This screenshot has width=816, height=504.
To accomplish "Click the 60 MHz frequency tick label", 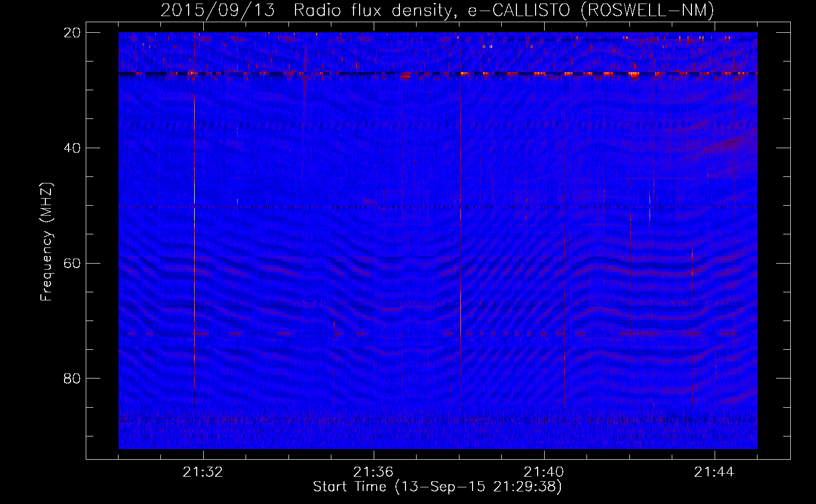I will tap(72, 264).
